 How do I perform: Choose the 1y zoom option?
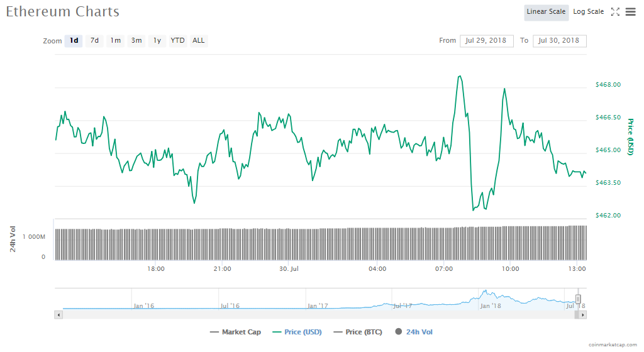pyautogui.click(x=157, y=41)
